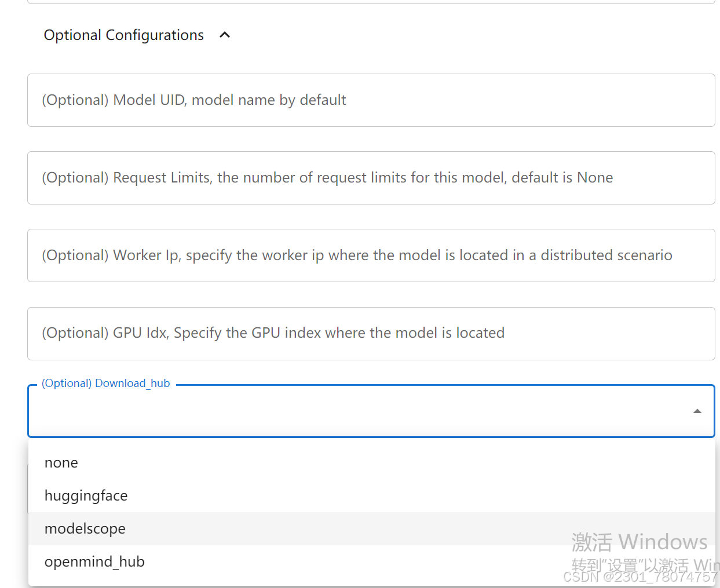Click the Optional Configurations heading
The width and height of the screenshot is (720, 588).
point(123,35)
